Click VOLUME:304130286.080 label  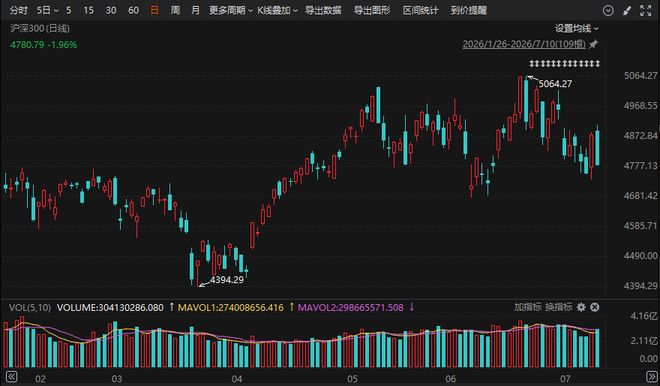110,308
